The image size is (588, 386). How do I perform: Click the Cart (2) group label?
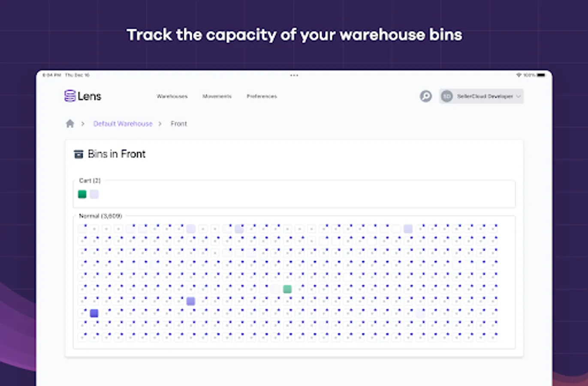pos(90,181)
